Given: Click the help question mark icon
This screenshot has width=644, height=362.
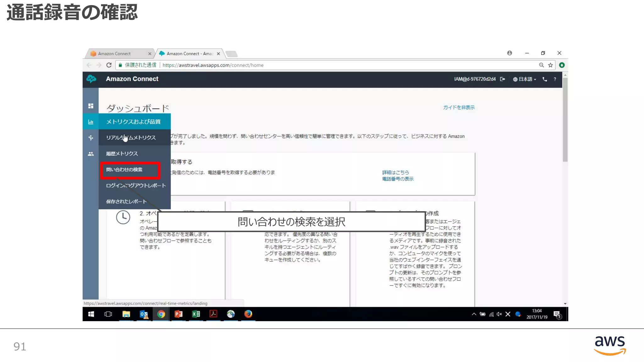Looking at the screenshot, I should click(x=555, y=79).
